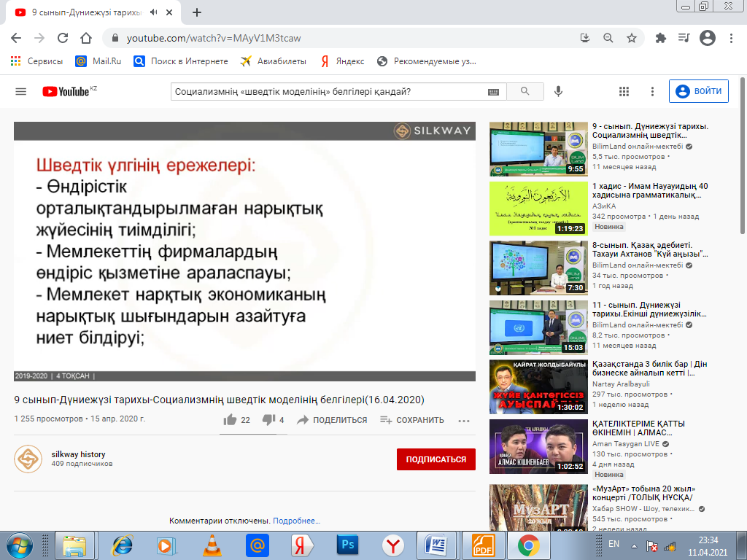Image resolution: width=747 pixels, height=560 pixels.
Task: Open 8-сынып Қазақ әдебиеті video thumbnail
Action: tap(539, 268)
